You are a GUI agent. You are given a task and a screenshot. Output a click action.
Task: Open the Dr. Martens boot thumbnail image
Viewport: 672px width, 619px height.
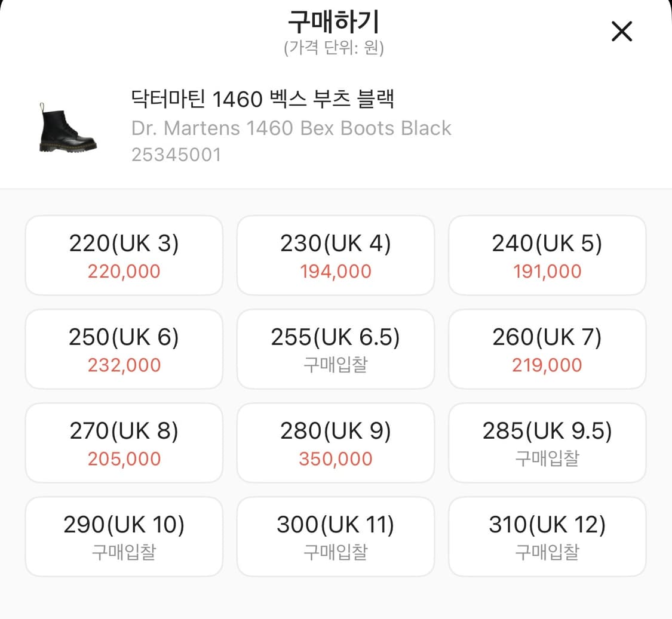coord(67,128)
